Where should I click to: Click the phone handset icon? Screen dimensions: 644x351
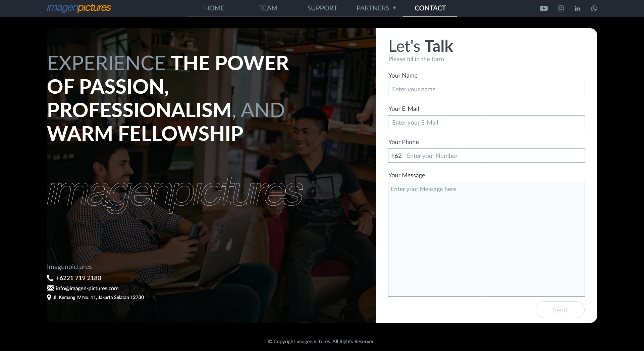[50, 278]
